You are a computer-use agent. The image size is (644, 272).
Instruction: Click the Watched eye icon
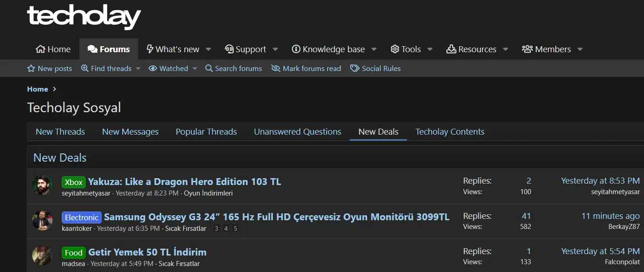(x=153, y=68)
